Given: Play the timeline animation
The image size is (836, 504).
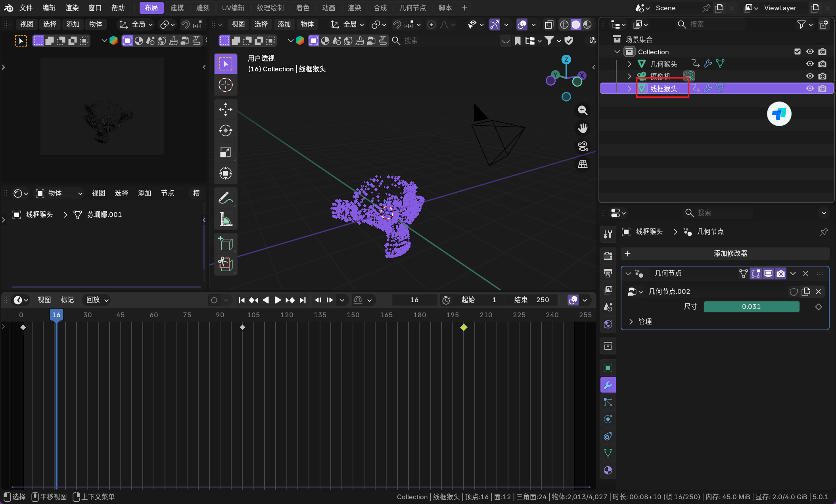Looking at the screenshot, I should (278, 300).
